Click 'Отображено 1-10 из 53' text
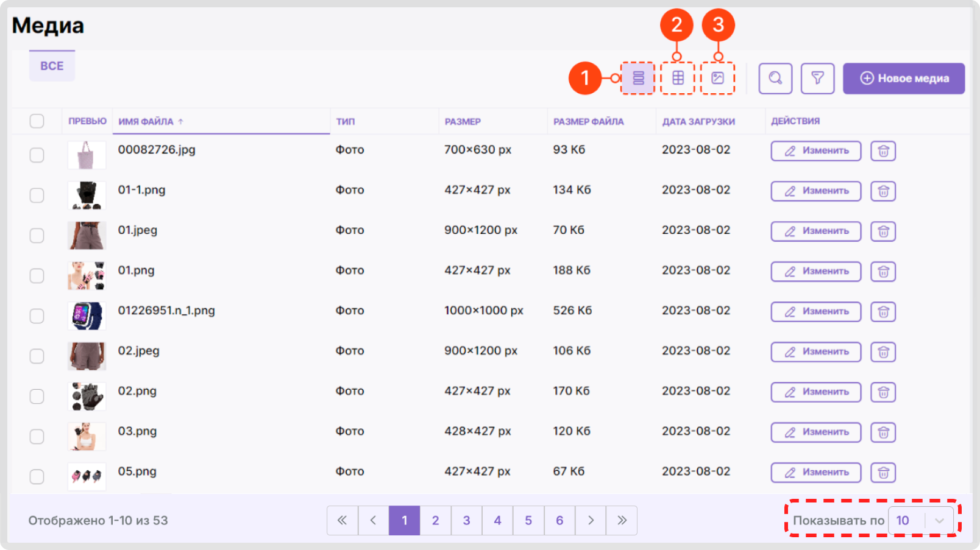This screenshot has height=550, width=980. pos(98,521)
